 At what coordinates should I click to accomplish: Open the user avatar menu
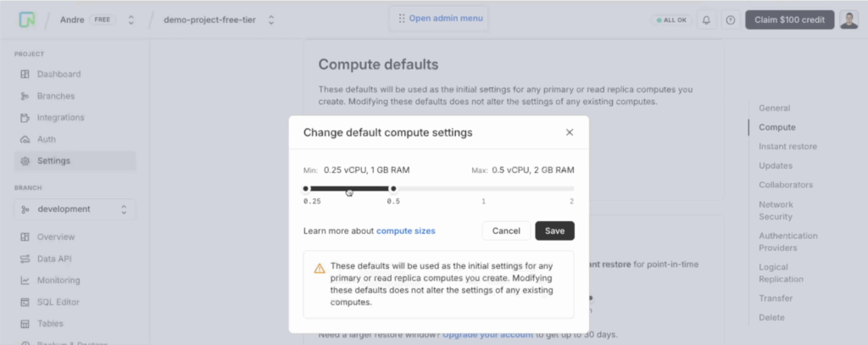coord(849,20)
